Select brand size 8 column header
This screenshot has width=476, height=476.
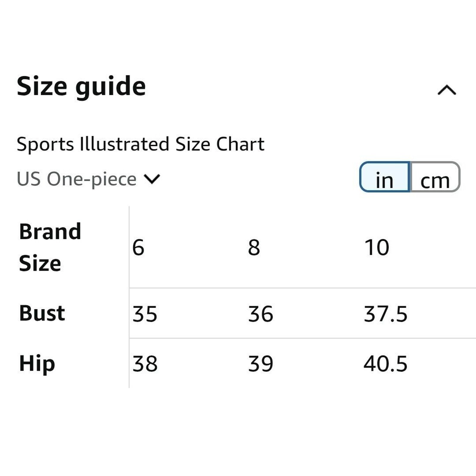click(x=254, y=247)
